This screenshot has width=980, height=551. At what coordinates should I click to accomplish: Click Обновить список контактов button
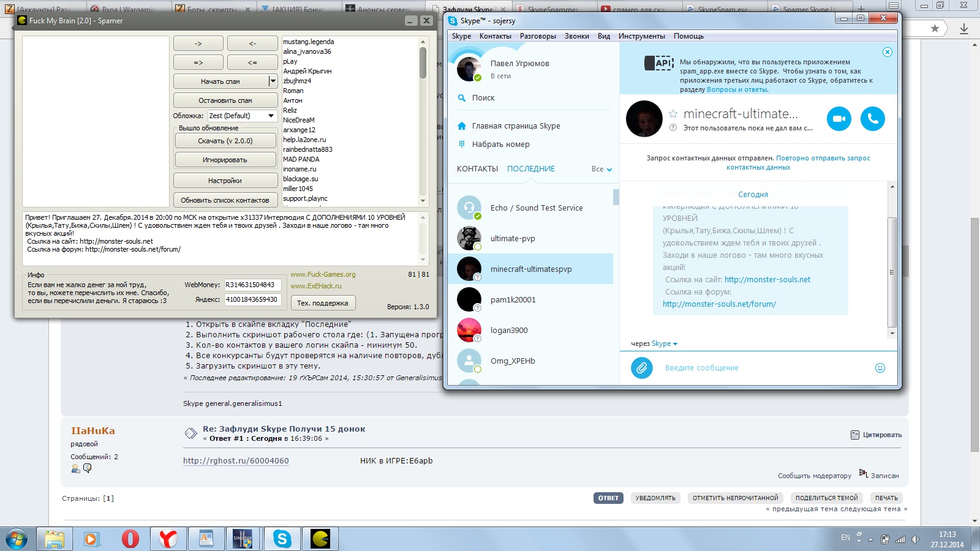pyautogui.click(x=225, y=200)
